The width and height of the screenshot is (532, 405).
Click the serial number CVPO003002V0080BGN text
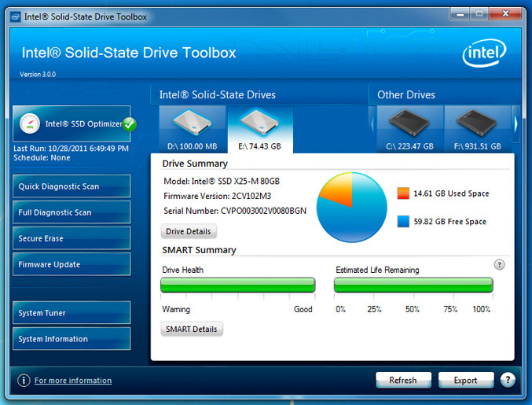tap(263, 211)
